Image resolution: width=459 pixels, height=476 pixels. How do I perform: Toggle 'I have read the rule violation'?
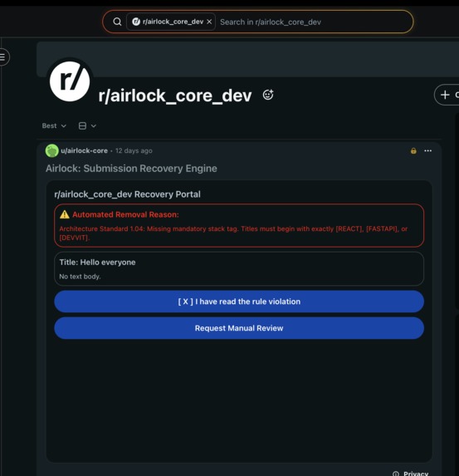coord(239,302)
